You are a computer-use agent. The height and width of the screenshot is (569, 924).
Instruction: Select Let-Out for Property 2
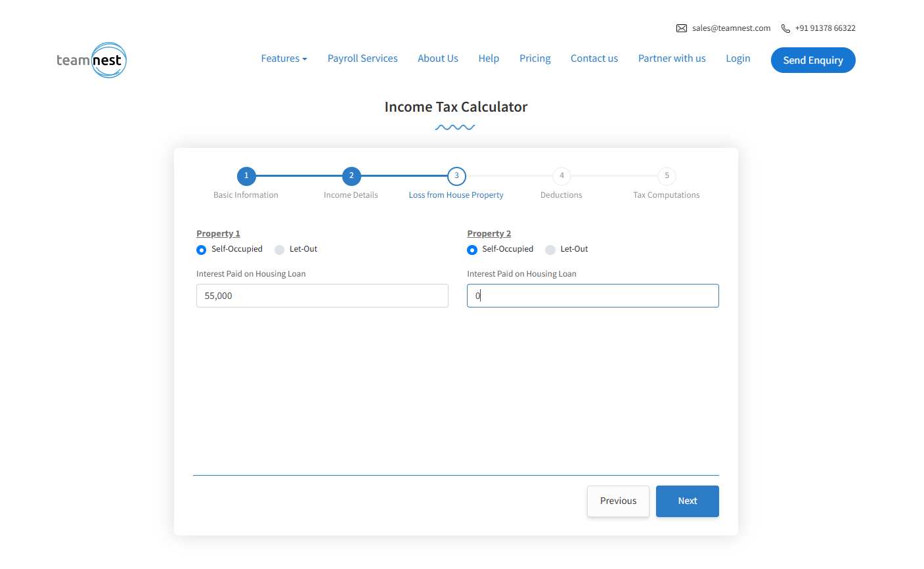[x=550, y=250]
